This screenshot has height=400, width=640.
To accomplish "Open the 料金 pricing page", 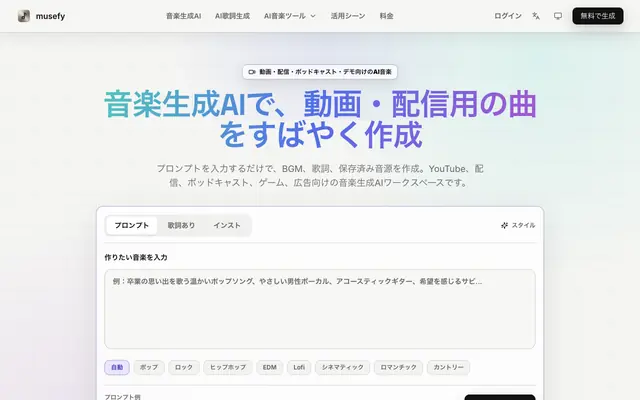I will [386, 16].
